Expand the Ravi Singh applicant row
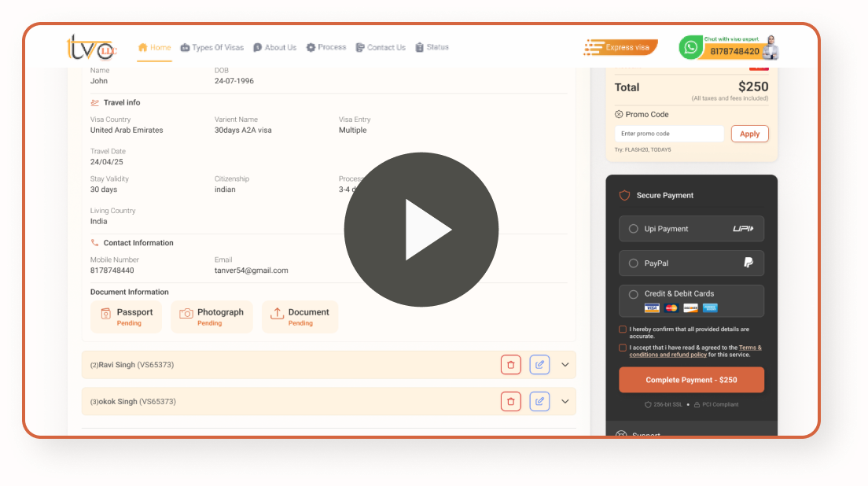Viewport: 868px width, 486px height. (x=565, y=365)
